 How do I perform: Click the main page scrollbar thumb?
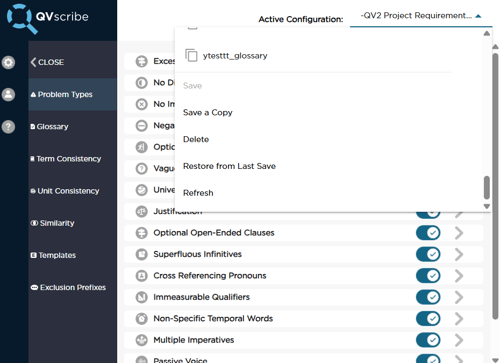[x=496, y=185]
